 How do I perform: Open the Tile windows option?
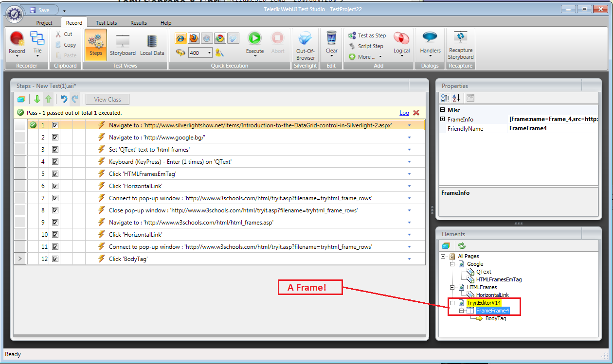(x=37, y=43)
